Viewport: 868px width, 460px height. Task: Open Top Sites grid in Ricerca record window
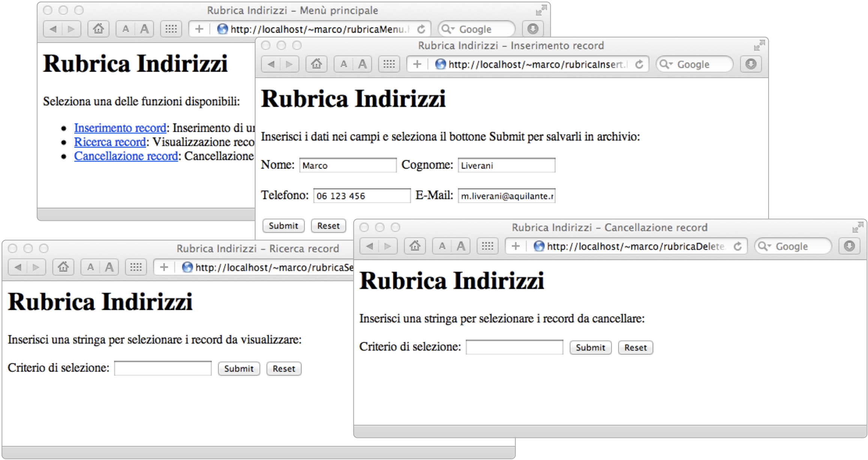[x=136, y=267]
